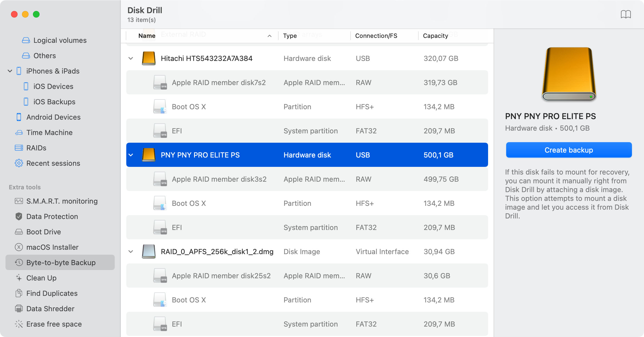Viewport: 644px width, 337px height.
Task: Click the Android Devices icon
Action: click(x=19, y=117)
